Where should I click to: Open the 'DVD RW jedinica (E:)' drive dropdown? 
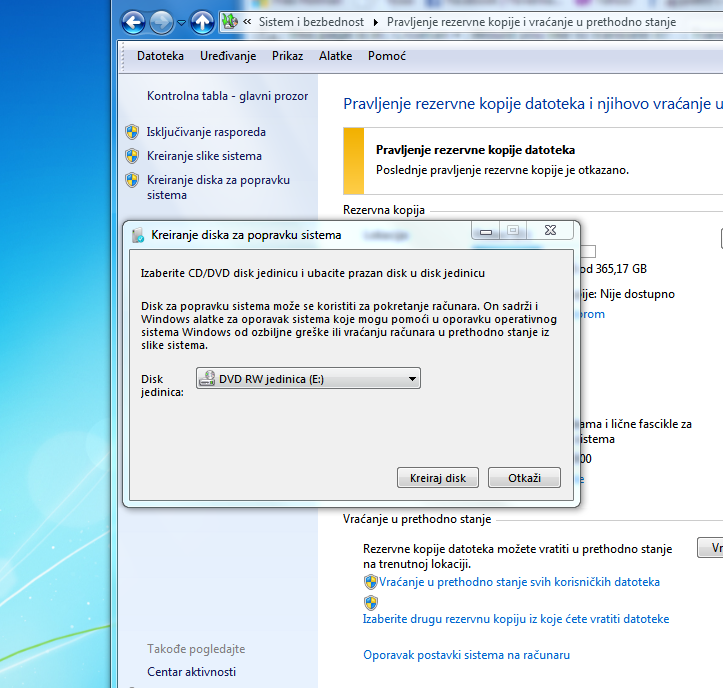(x=308, y=379)
